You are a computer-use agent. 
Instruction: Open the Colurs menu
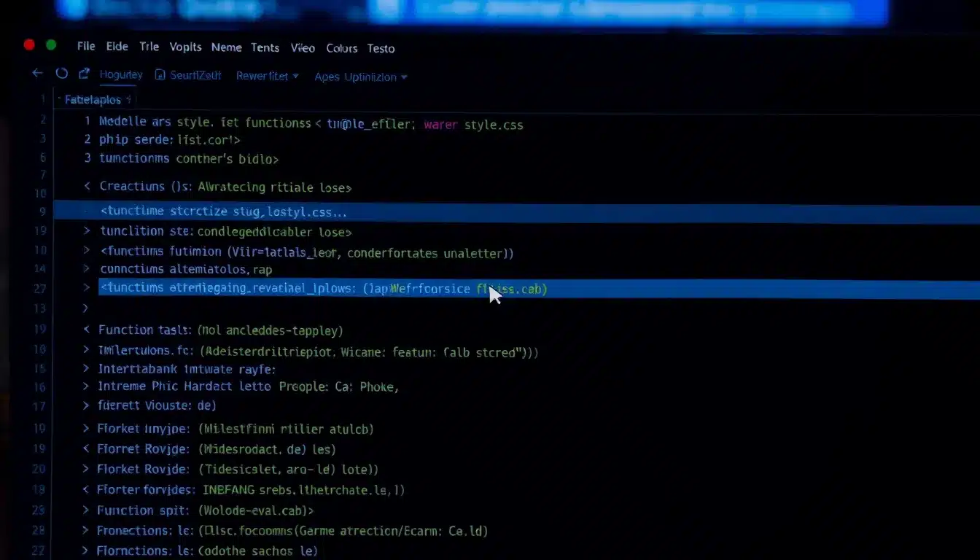coord(341,48)
